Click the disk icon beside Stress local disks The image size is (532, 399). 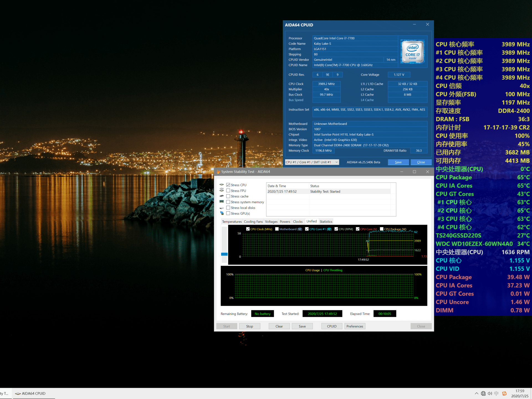pyautogui.click(x=222, y=208)
